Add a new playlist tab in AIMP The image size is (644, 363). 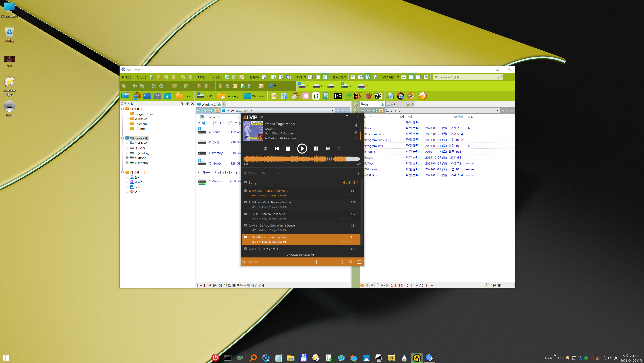[358, 173]
